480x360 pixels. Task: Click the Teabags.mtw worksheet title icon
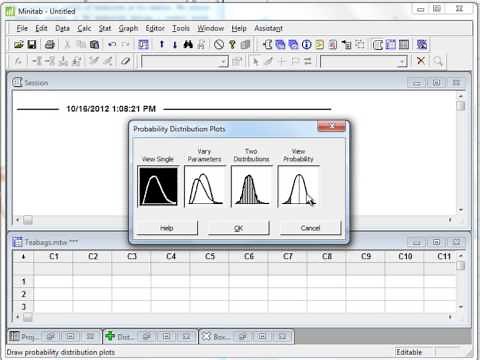17,242
